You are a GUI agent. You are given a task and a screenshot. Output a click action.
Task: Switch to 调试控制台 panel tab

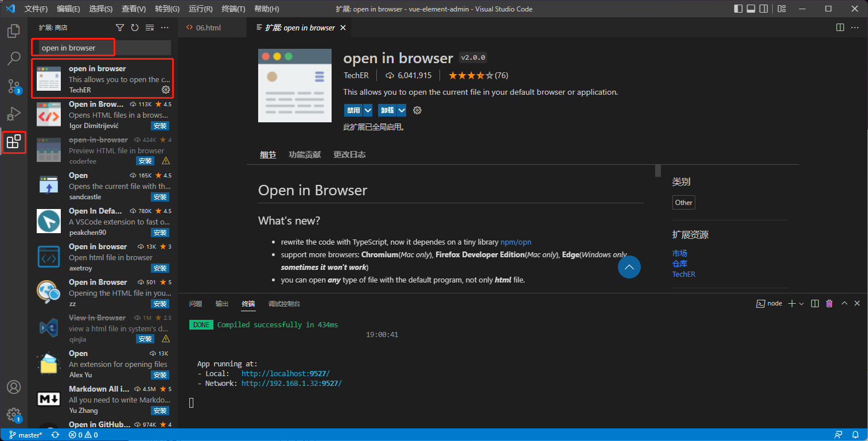(x=284, y=304)
